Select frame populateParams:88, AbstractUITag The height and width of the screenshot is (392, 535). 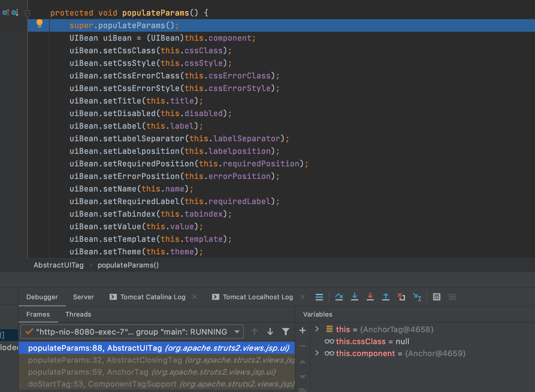pos(157,348)
